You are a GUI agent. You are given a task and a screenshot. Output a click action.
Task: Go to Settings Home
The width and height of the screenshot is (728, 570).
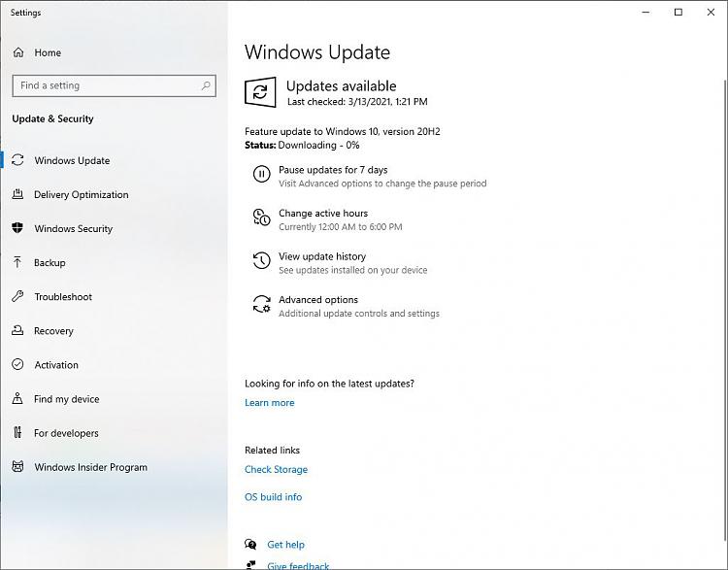click(48, 52)
